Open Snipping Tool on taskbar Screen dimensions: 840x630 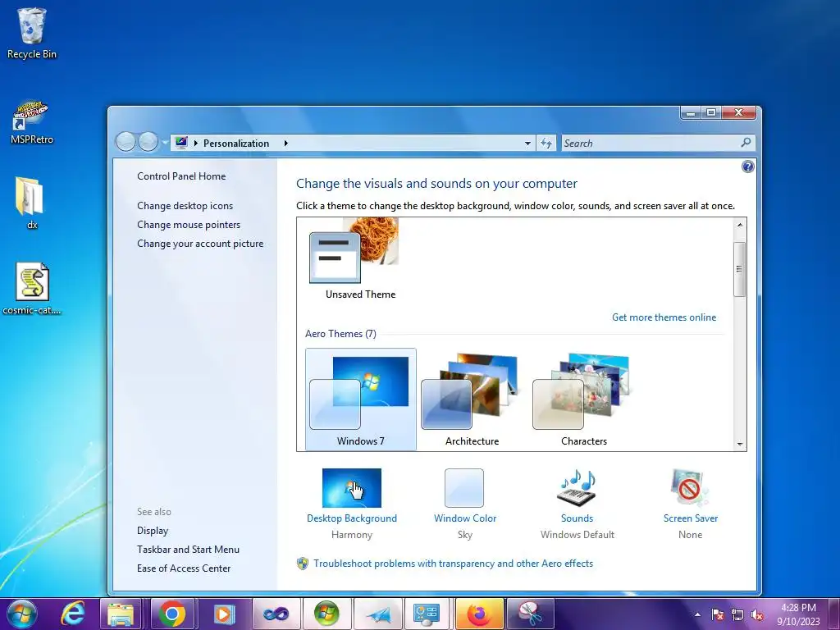(530, 614)
